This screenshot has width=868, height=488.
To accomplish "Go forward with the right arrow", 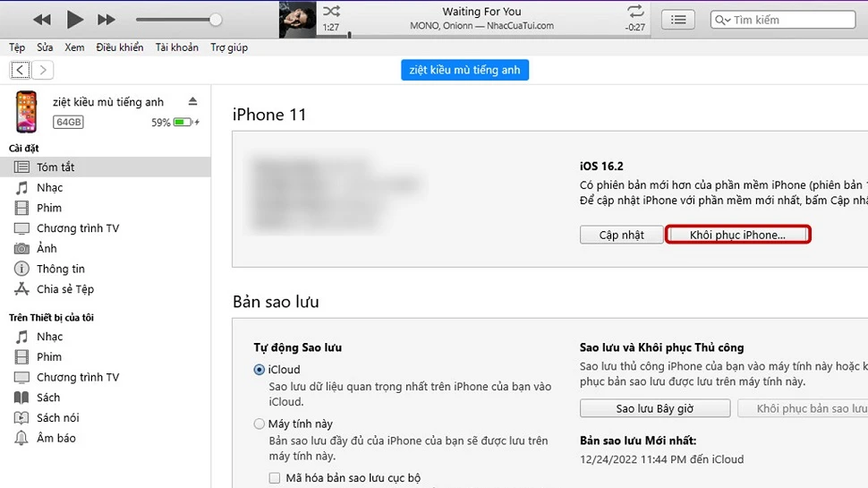I will (x=43, y=70).
